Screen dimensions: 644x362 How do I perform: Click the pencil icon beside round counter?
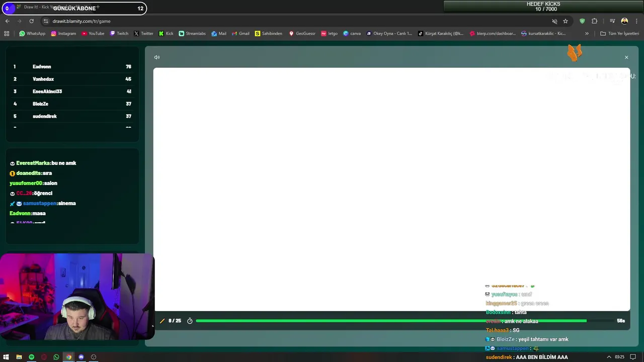(162, 321)
